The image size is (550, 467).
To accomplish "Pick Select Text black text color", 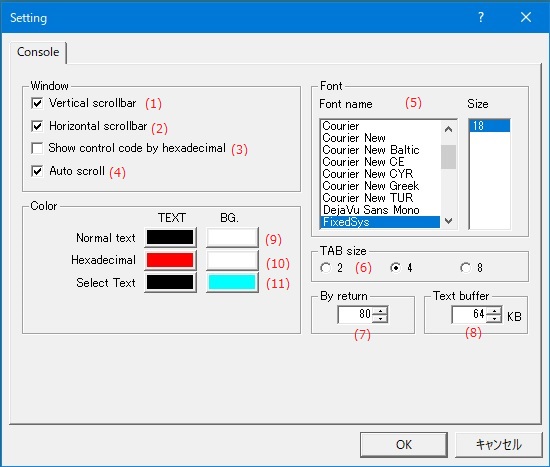I will pyautogui.click(x=170, y=282).
